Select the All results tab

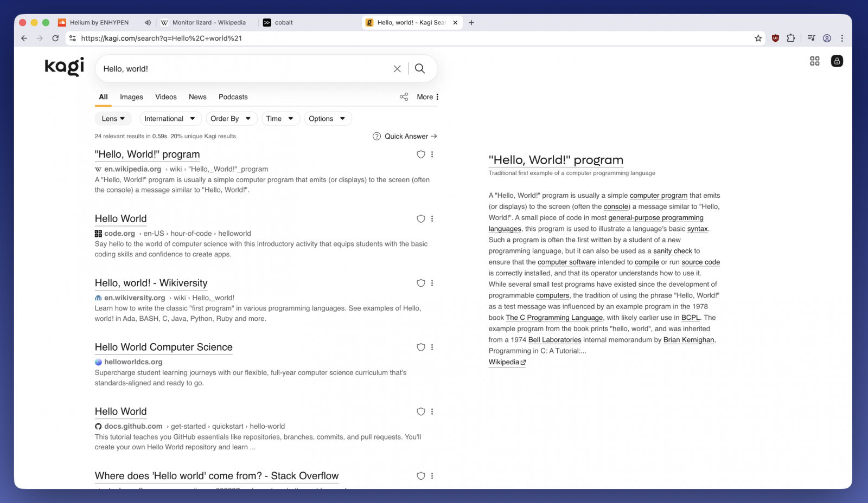click(103, 97)
